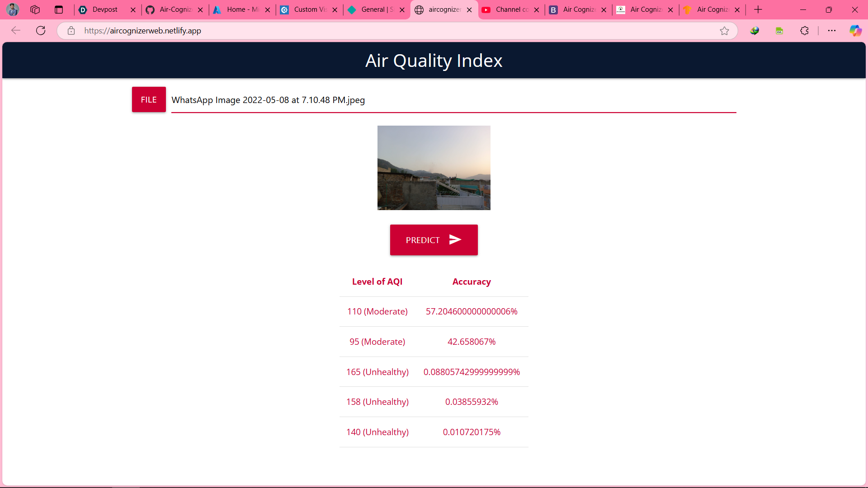Open new tab plus button
The width and height of the screenshot is (868, 488).
758,9
